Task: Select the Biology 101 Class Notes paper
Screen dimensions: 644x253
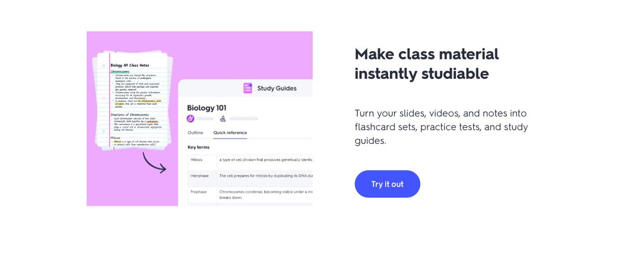Action: (x=132, y=100)
